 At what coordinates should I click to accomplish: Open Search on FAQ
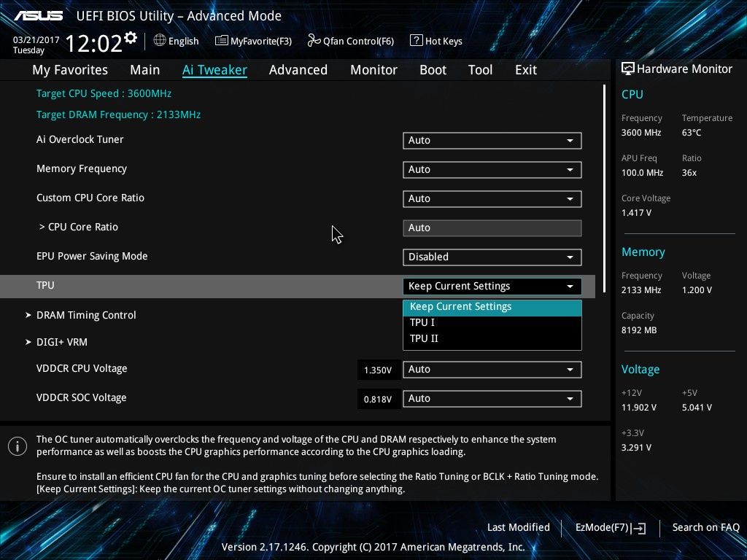point(705,528)
